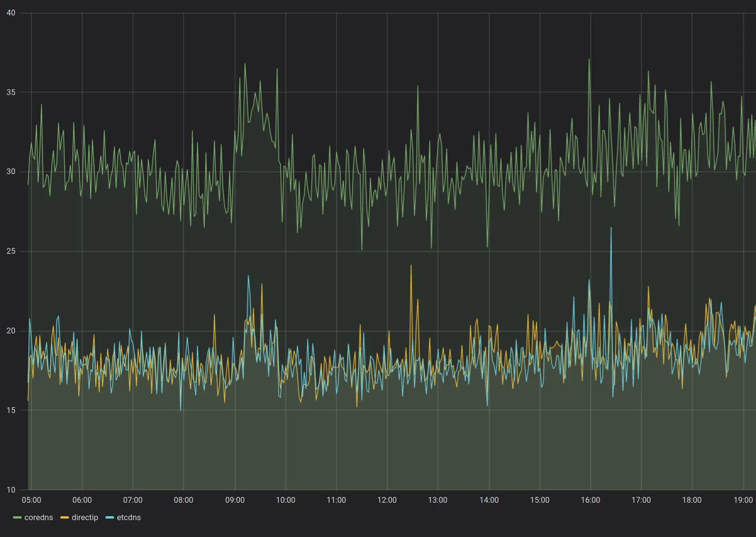Click the 12:00 time axis label
This screenshot has height=537, width=756.
(387, 500)
